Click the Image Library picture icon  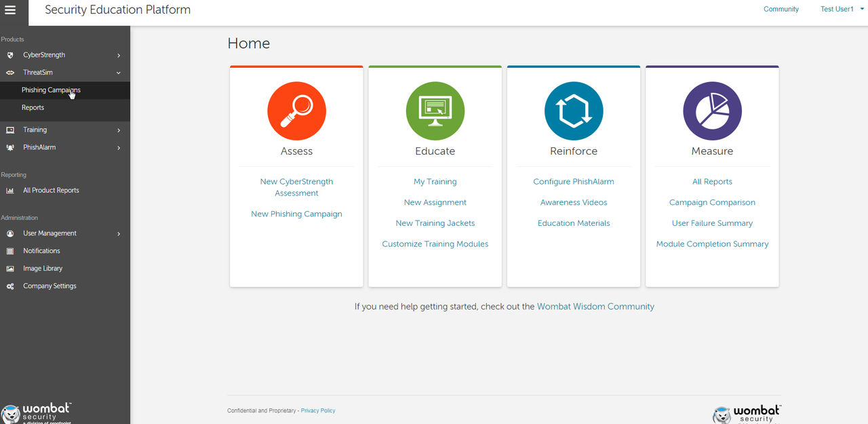coord(10,269)
